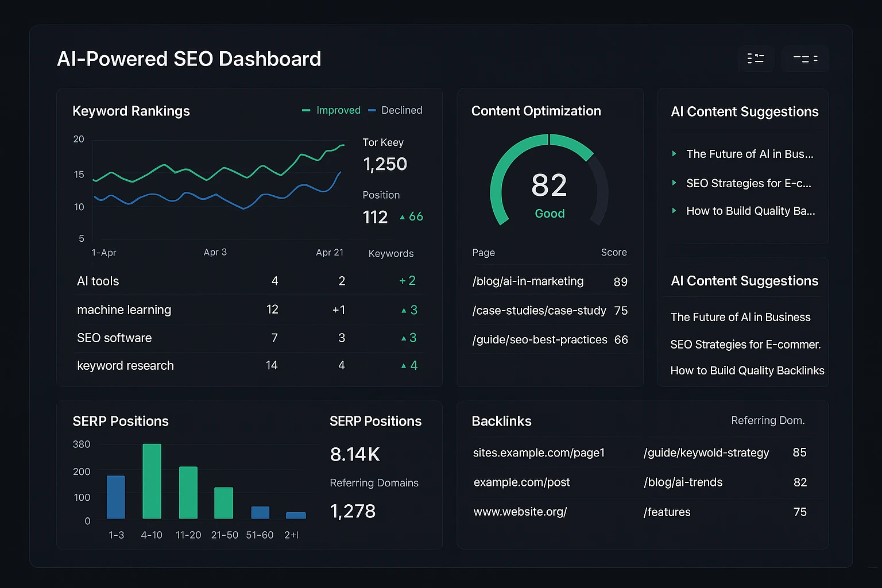Viewport: 882px width, 588px height.
Task: Open "SEO Strategies for E-commer." suggestion
Action: 745,345
